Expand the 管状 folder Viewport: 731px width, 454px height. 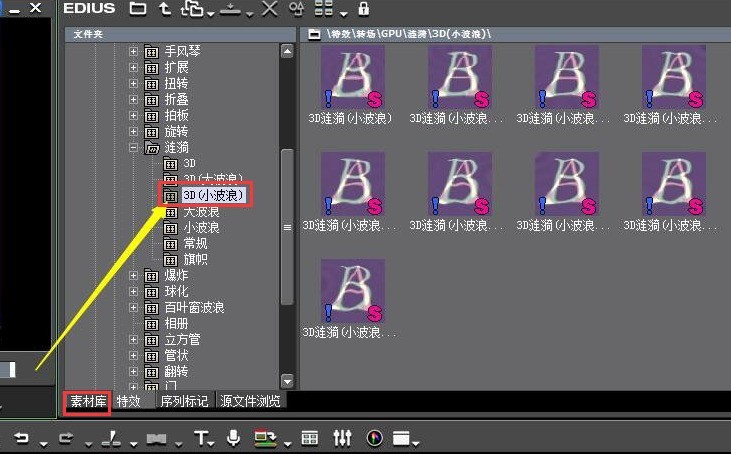pos(133,356)
